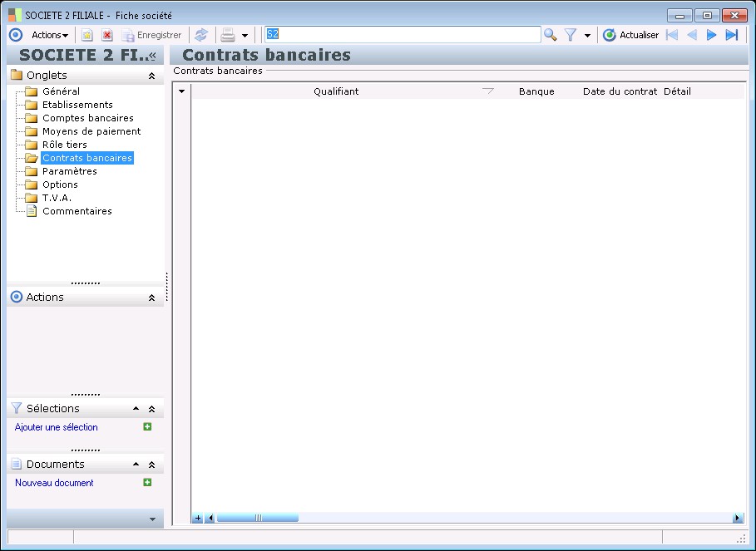Viewport: 756px width, 551px height.
Task: Click the Qualifiant column header
Action: tap(336, 91)
